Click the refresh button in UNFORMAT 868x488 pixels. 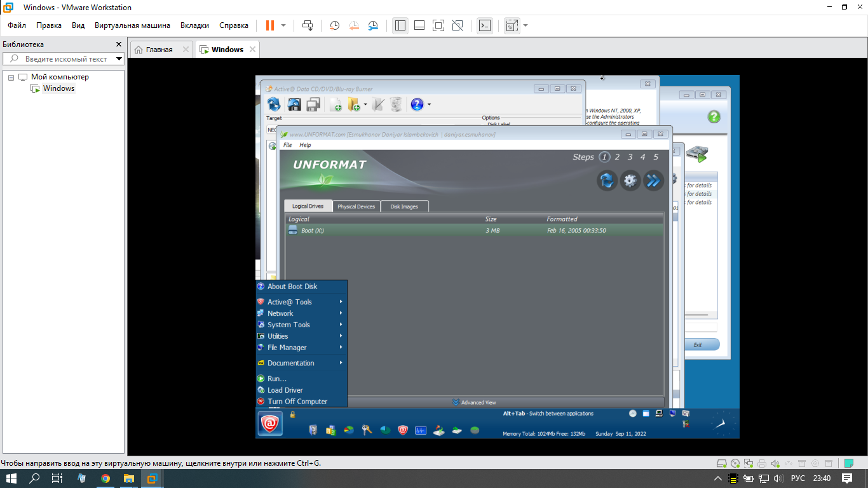point(607,180)
